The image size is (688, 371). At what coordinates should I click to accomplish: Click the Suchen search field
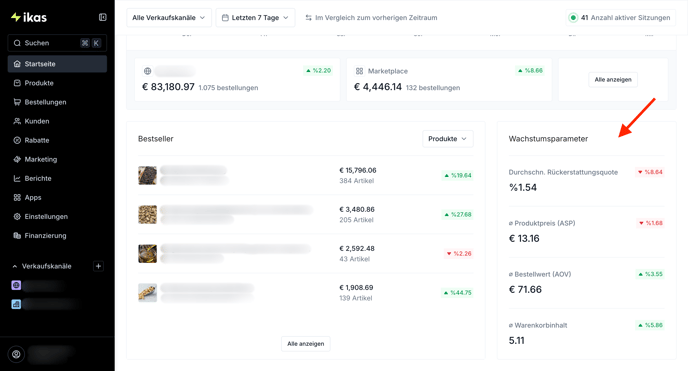[57, 43]
